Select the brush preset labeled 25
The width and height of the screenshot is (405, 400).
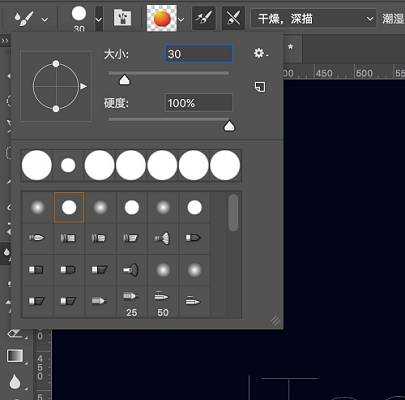131,303
